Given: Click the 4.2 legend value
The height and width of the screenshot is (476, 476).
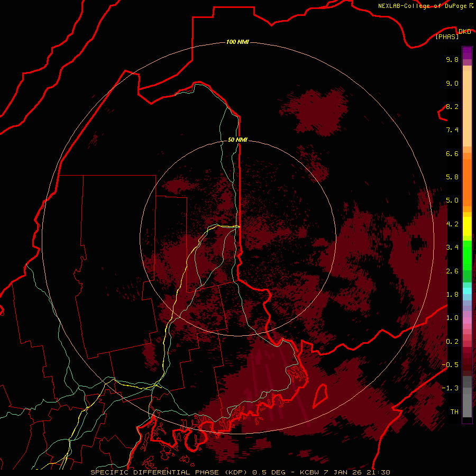Looking at the screenshot, I should click(452, 224).
